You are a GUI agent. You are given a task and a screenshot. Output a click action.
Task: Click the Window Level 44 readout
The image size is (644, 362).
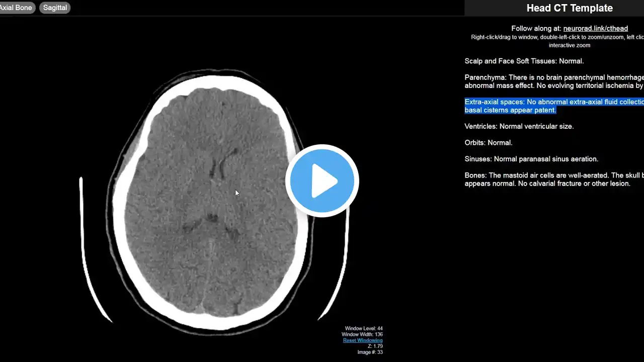pyautogui.click(x=363, y=328)
